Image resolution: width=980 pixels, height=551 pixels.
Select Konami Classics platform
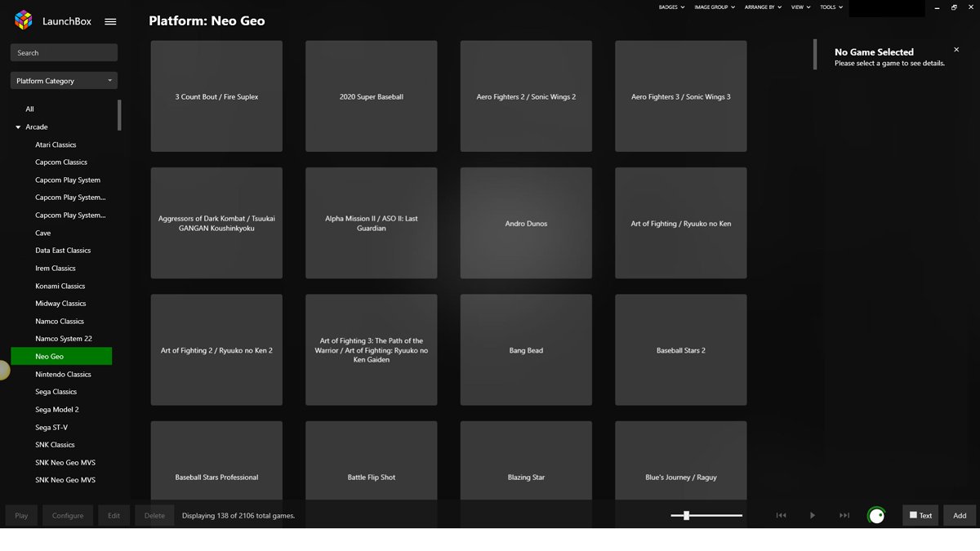pyautogui.click(x=60, y=287)
